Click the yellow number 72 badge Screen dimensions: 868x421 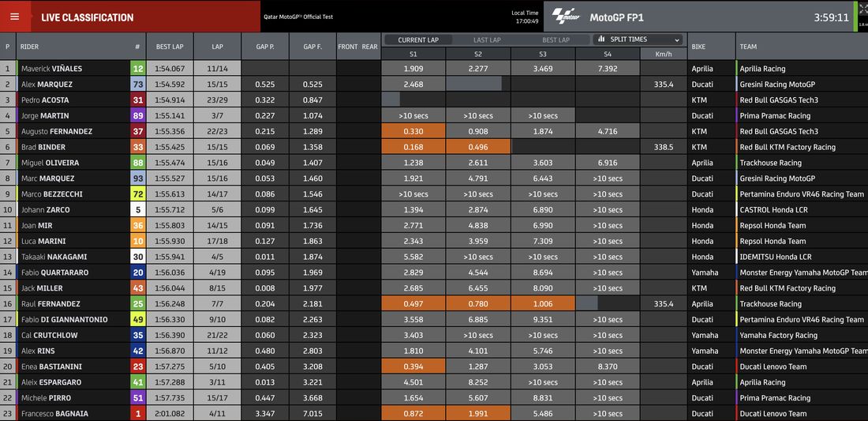(138, 194)
